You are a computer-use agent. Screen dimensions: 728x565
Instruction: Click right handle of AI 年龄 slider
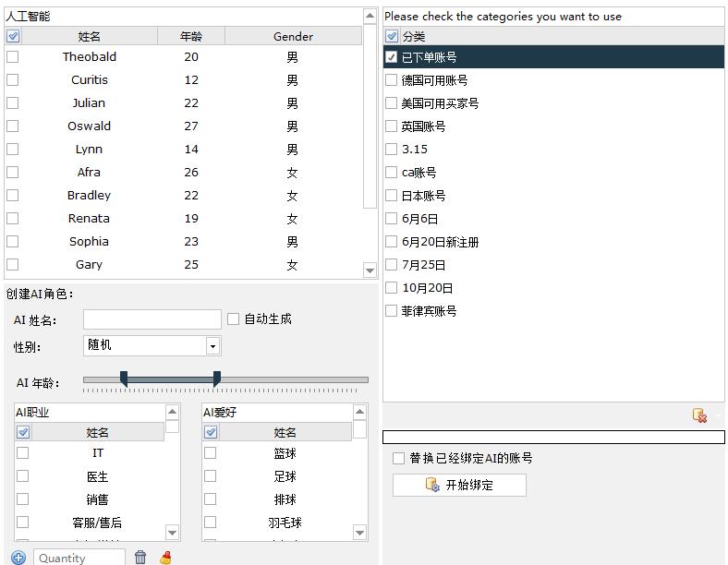click(217, 379)
